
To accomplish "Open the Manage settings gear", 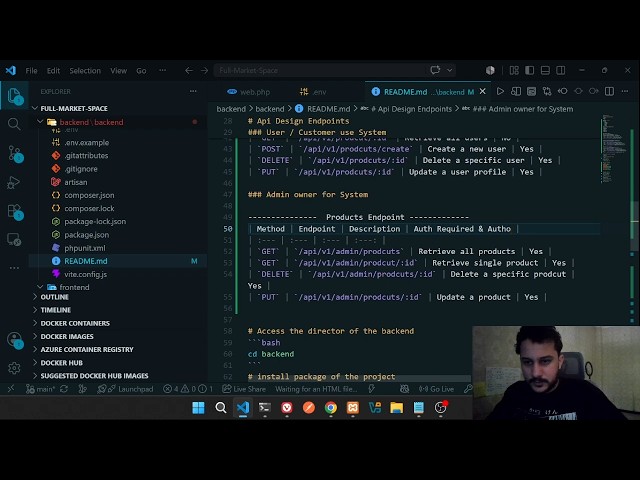I will (14, 368).
